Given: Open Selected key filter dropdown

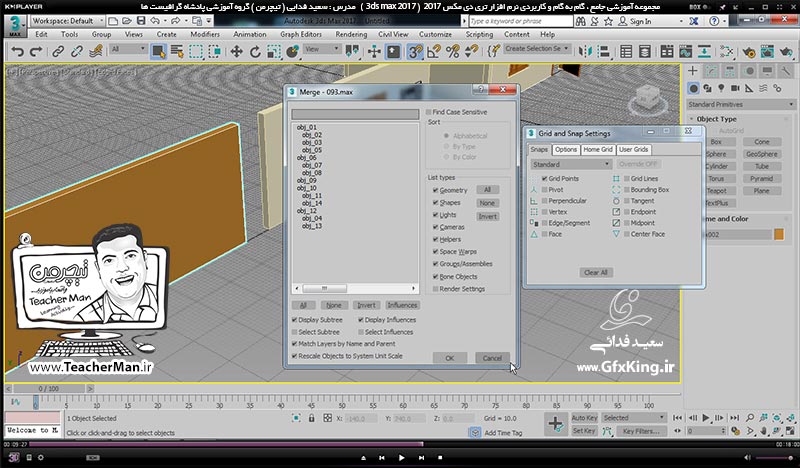Looking at the screenshot, I should pos(634,418).
